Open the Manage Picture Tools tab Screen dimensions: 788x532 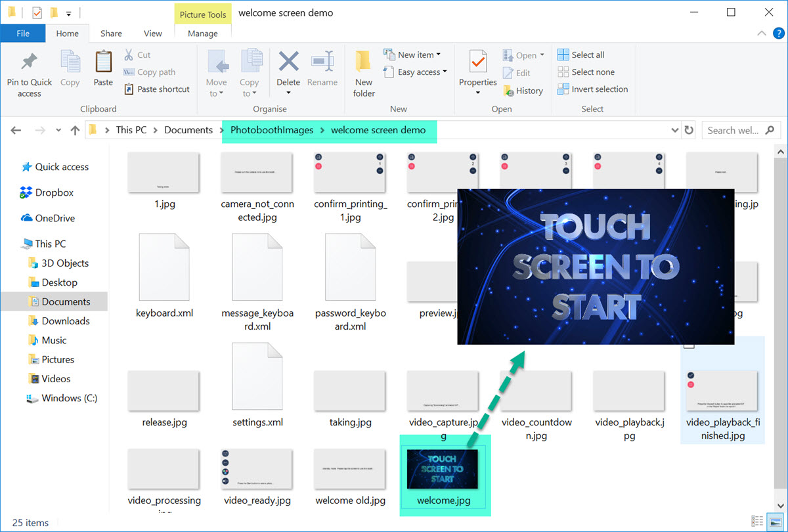[203, 33]
